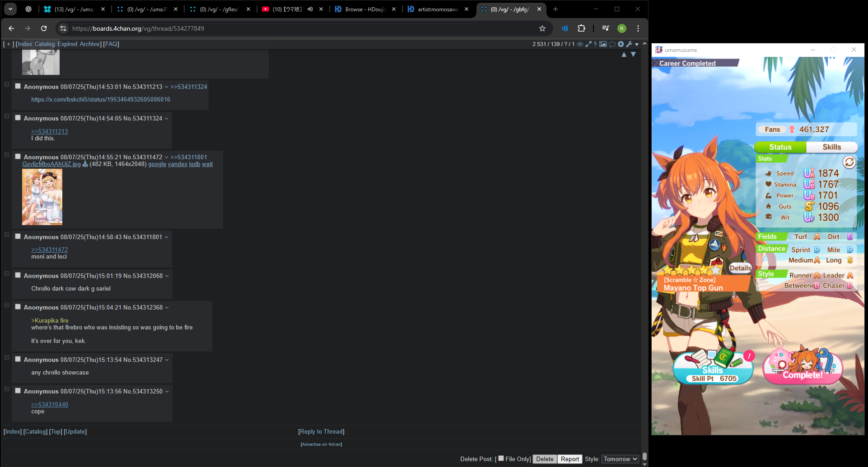Screen dimensions: 868x467
Task: Tick checkbox for post No.534311472
Action: (x=18, y=157)
